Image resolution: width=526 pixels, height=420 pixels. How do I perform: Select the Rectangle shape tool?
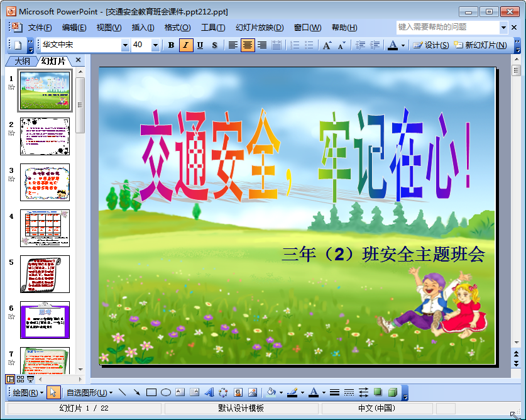151,392
